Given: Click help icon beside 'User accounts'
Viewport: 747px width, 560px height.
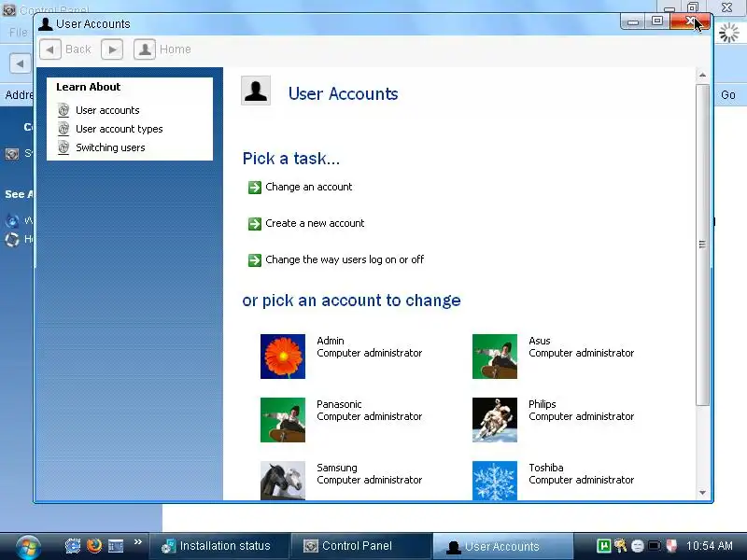Looking at the screenshot, I should click(63, 110).
